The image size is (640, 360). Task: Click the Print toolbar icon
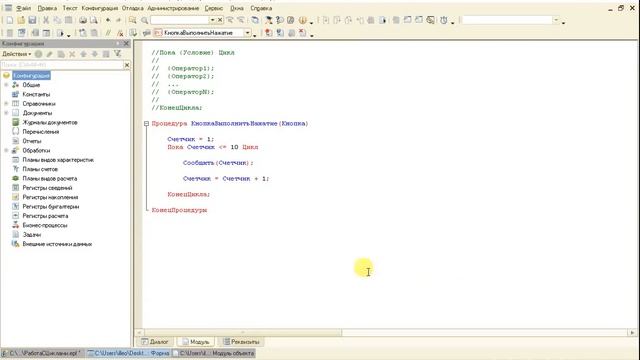tap(83, 20)
